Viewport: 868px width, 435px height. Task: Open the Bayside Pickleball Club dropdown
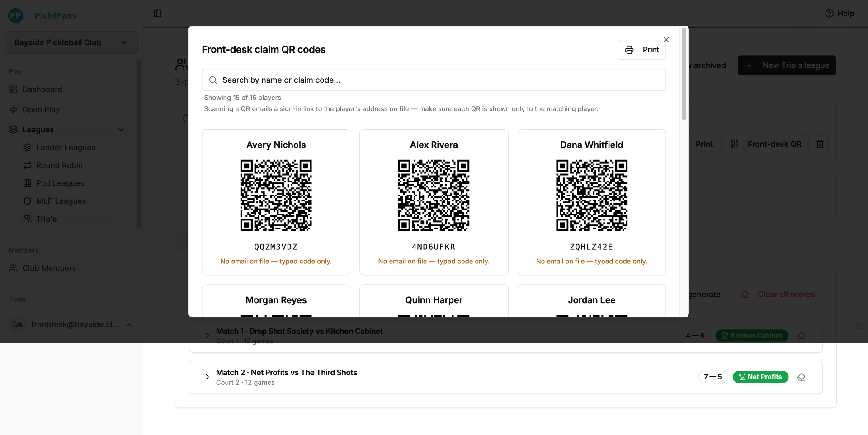point(71,42)
